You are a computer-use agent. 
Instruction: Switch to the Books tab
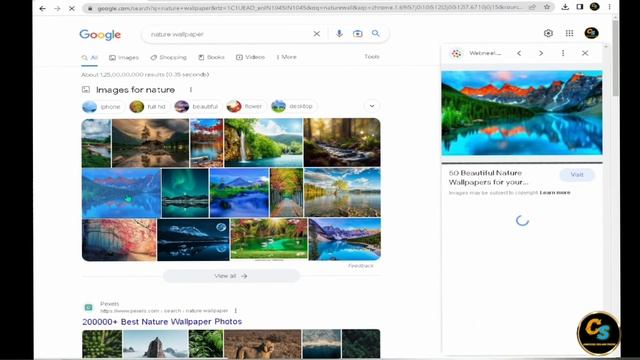[211, 58]
